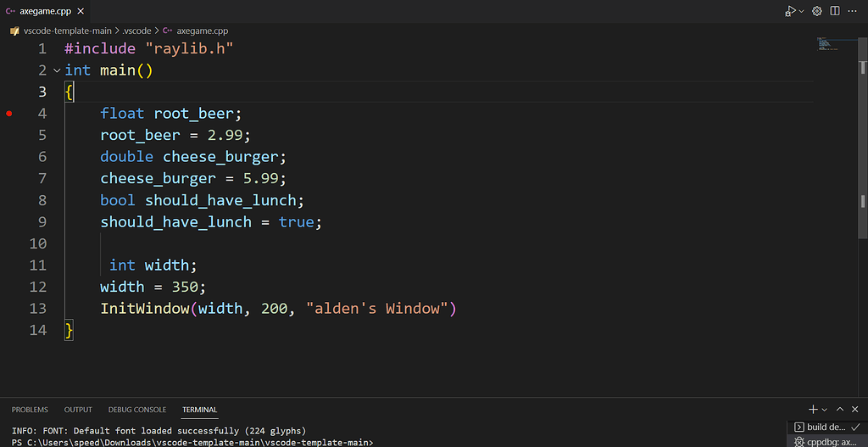Select the cppdbg debug terminal entry
Image resolution: width=868 pixels, height=447 pixels.
(826, 442)
